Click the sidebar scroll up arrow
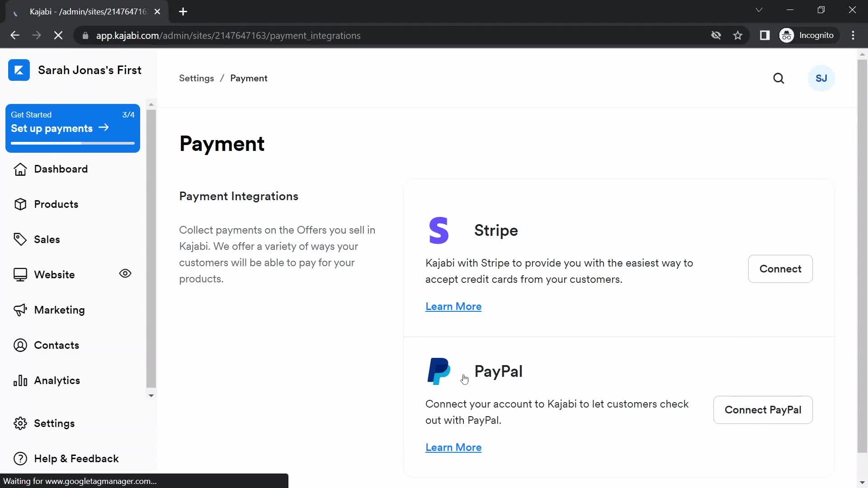This screenshot has height=488, width=868. (x=151, y=104)
